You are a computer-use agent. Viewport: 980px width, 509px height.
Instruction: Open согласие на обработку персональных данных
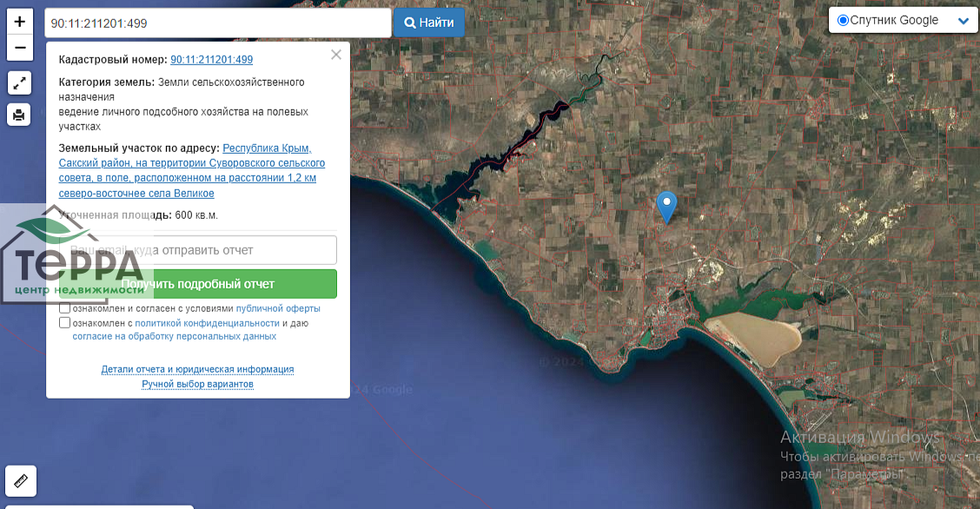[x=174, y=336]
